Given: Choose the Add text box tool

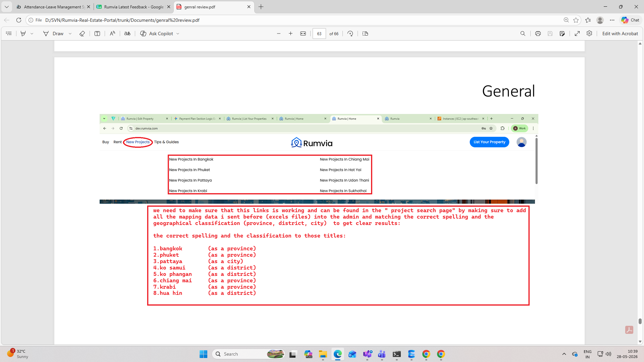Looking at the screenshot, I should coord(97,34).
